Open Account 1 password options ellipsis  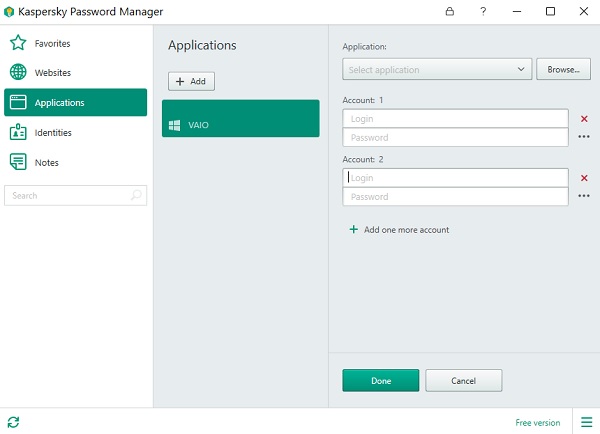[x=584, y=137]
